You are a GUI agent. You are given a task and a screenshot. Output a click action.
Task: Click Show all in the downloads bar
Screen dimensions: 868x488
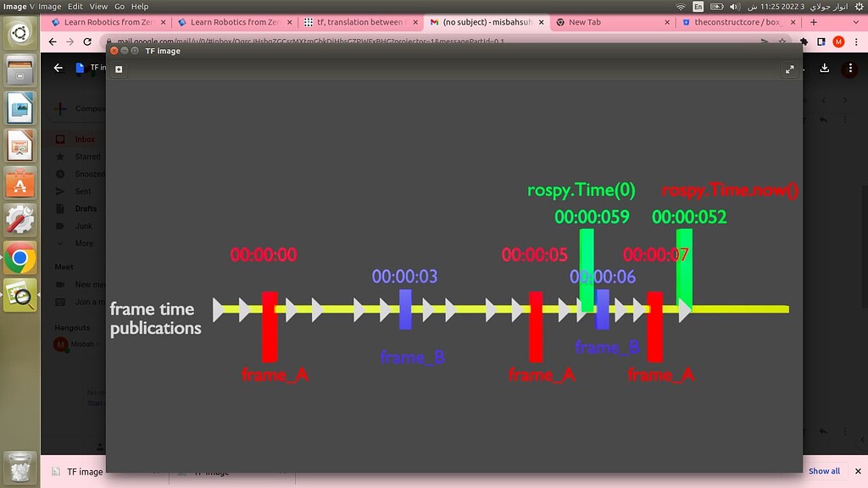click(824, 470)
